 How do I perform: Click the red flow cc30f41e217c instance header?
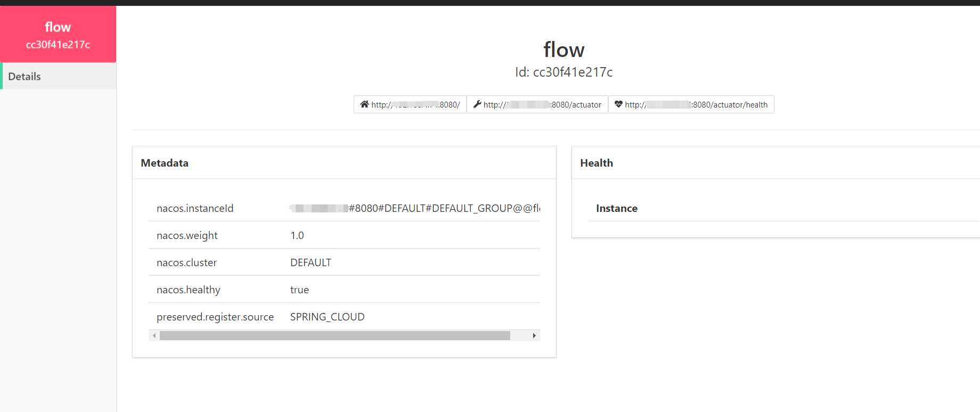click(x=58, y=35)
